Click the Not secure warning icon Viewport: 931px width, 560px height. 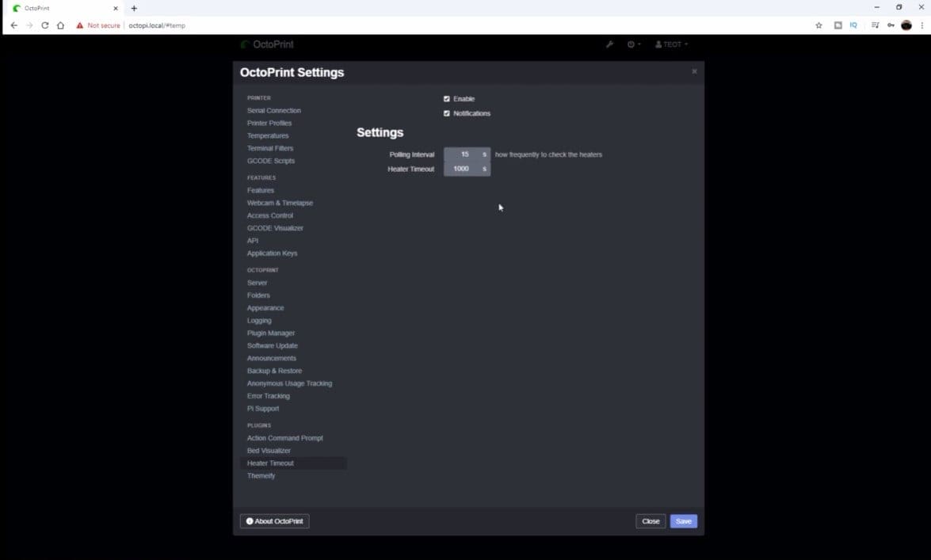[79, 25]
